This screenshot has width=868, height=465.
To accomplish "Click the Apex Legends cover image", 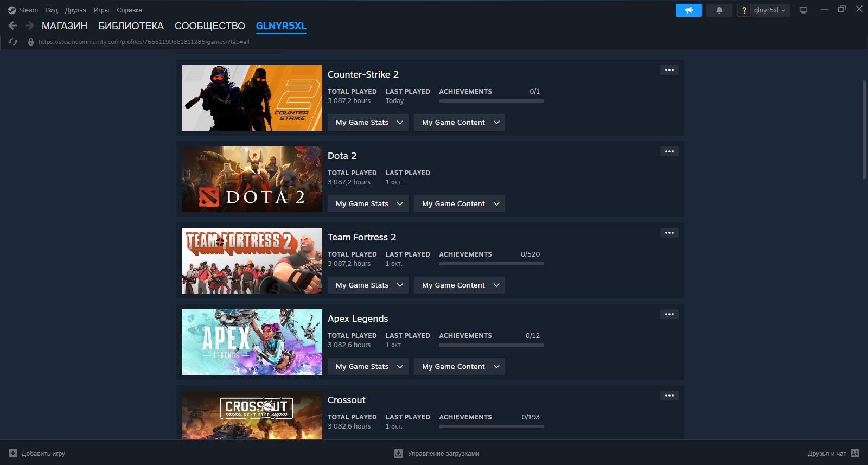I will pyautogui.click(x=252, y=342).
